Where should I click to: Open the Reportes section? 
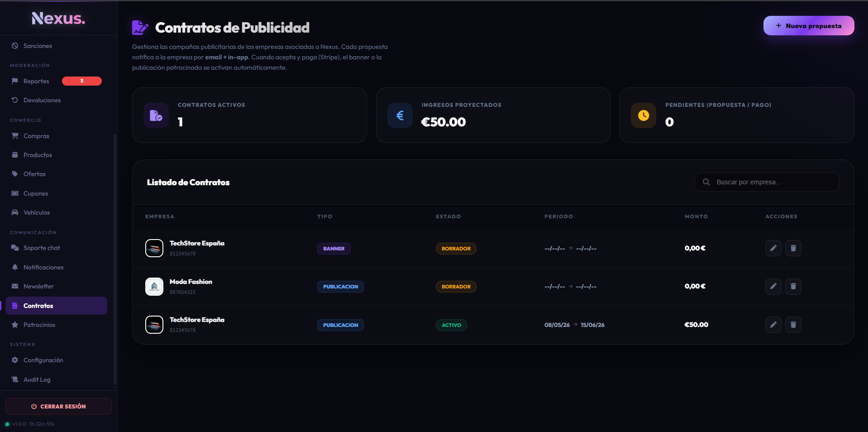(56, 81)
